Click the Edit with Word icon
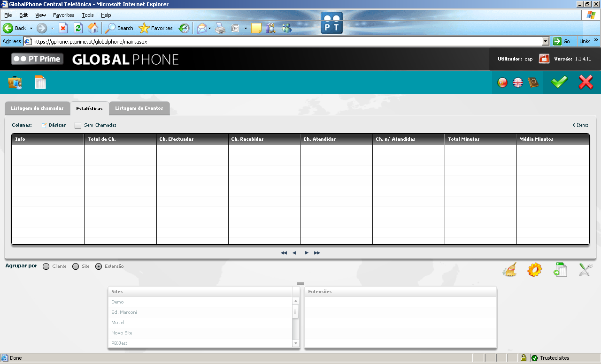Screen dimensions: 601x364 (x=236, y=28)
